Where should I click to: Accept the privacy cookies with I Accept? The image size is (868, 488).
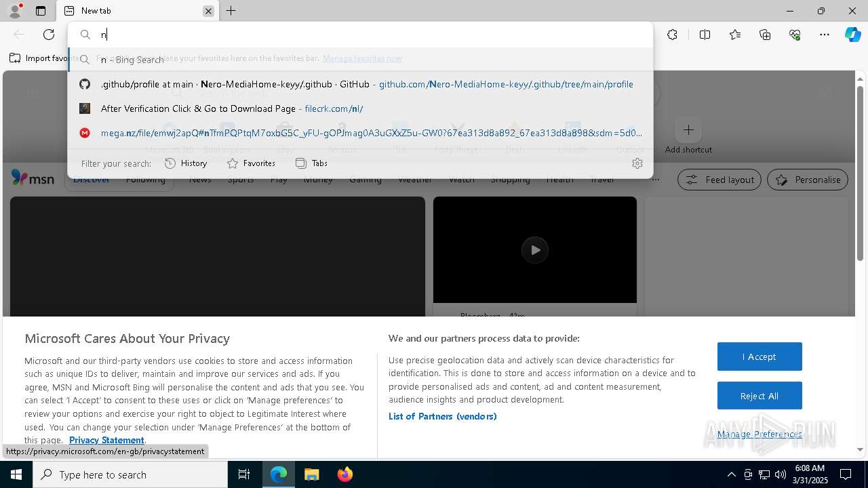759,357
